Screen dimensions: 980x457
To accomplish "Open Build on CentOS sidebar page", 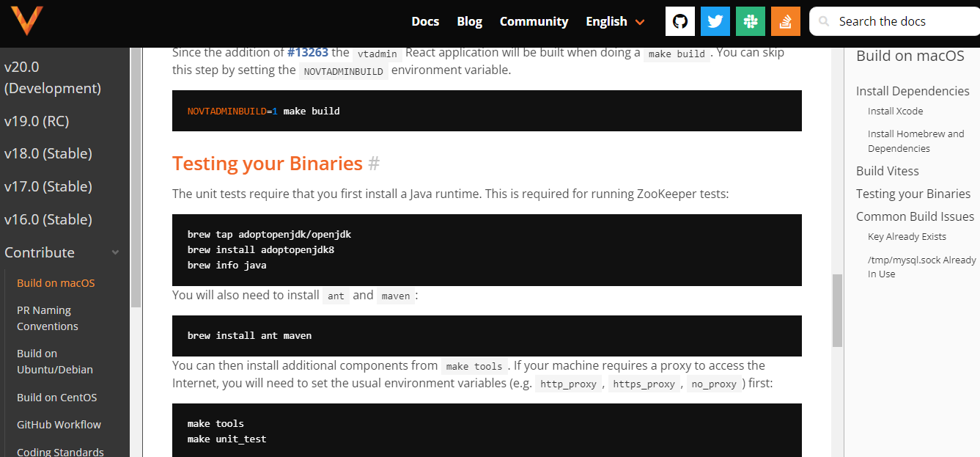I will 57,398.
